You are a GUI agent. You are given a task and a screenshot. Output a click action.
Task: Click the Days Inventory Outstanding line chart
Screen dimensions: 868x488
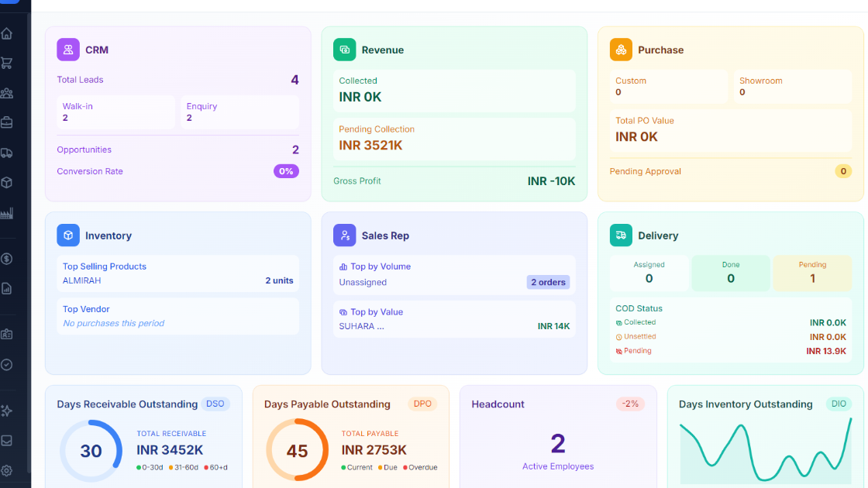click(x=763, y=453)
